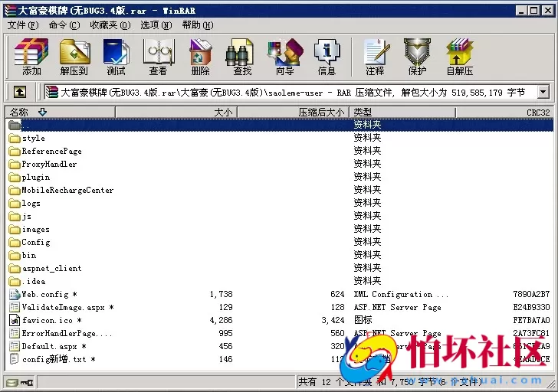The height and width of the screenshot is (392, 558).
Task: Click the 图标 type cell of favicon.ico
Action: click(363, 320)
